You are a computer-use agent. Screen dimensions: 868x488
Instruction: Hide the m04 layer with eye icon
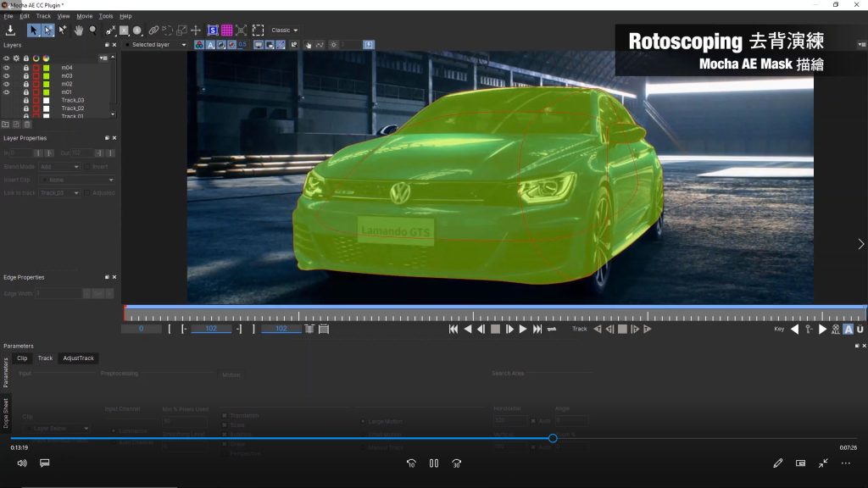7,67
